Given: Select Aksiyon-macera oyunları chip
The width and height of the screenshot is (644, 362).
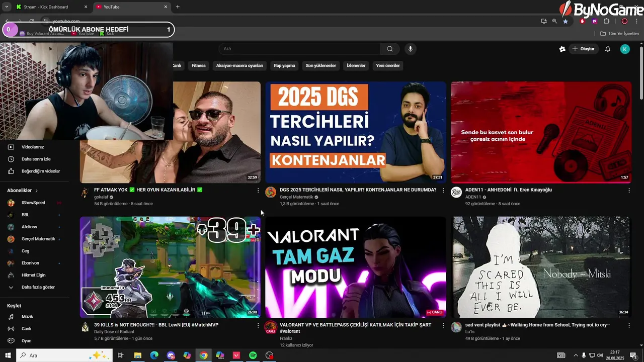Looking at the screenshot, I should (x=239, y=65).
